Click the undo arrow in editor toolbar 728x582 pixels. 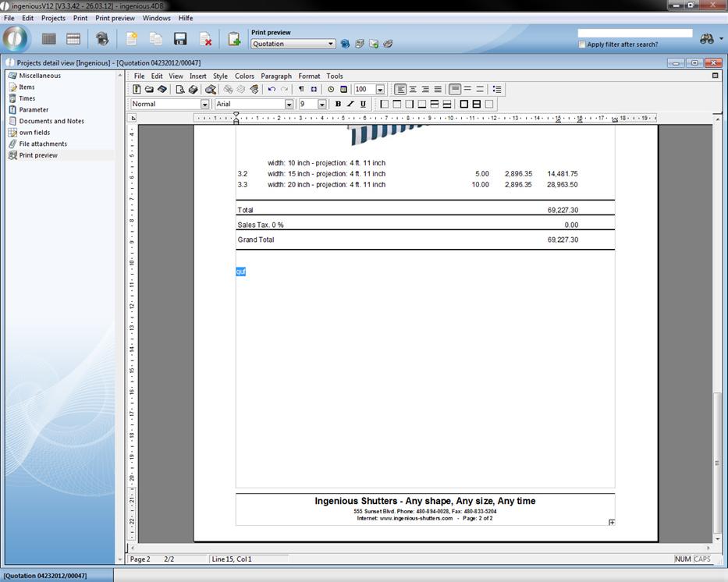(272, 90)
